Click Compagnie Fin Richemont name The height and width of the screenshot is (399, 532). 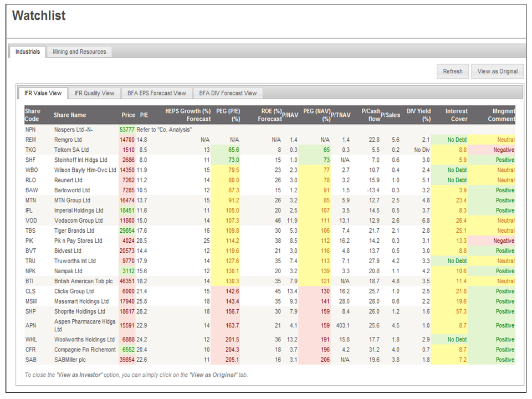pos(85,350)
